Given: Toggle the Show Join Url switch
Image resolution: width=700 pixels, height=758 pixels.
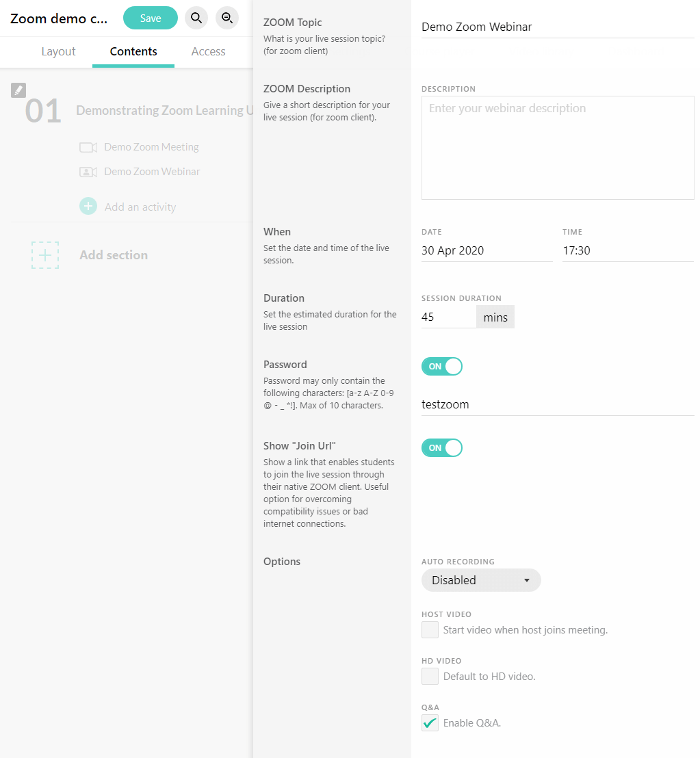Looking at the screenshot, I should point(442,447).
